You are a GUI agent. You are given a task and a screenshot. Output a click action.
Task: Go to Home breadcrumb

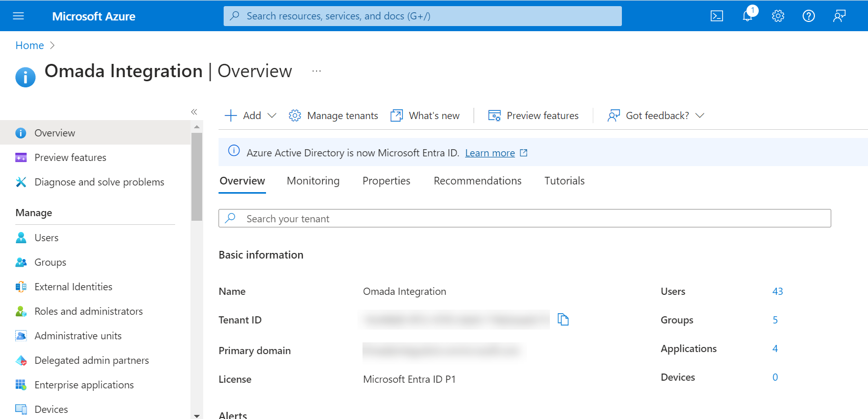click(30, 45)
